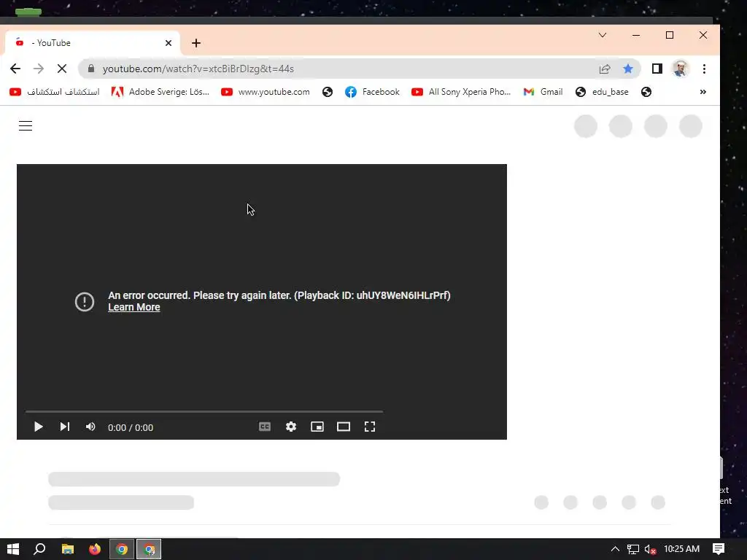This screenshot has height=560, width=747.
Task: Open the tab search dropdown arrow
Action: [x=603, y=35]
